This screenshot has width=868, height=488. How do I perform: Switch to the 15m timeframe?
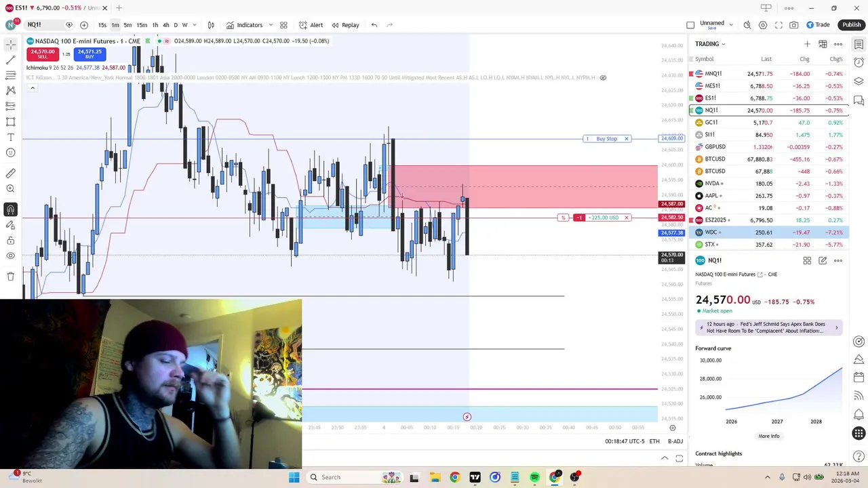pyautogui.click(x=142, y=25)
